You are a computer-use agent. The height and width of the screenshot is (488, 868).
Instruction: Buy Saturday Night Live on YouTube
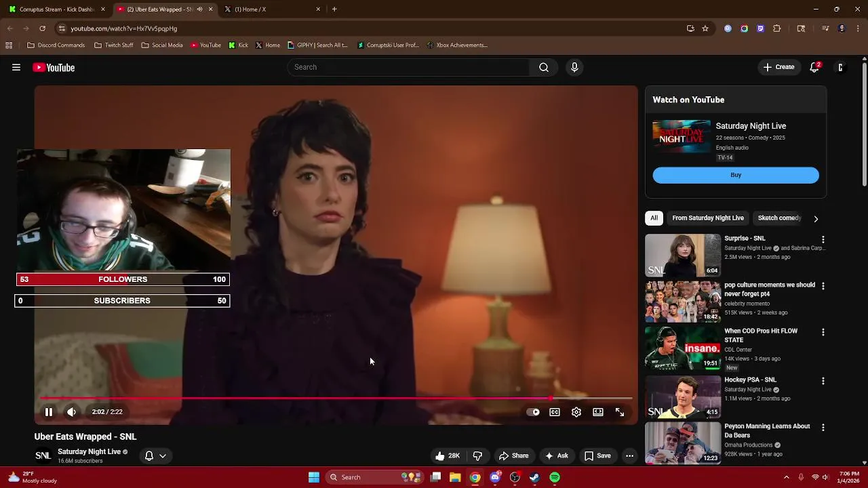736,175
